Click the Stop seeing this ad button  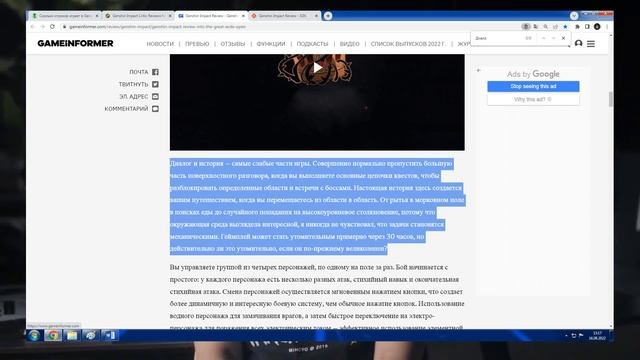[533, 86]
